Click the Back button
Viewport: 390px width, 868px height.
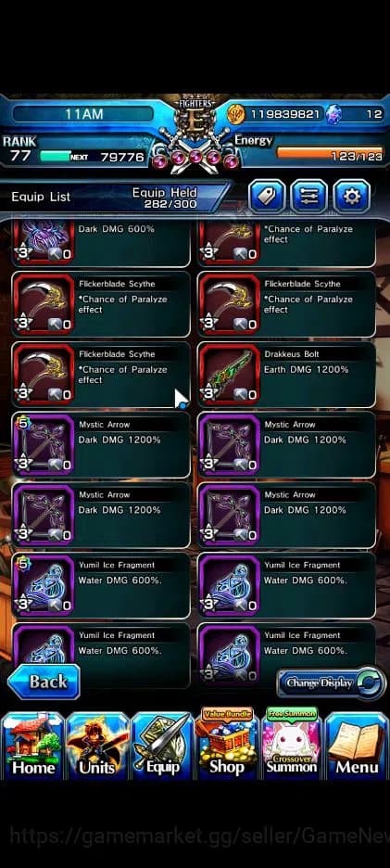click(x=44, y=682)
